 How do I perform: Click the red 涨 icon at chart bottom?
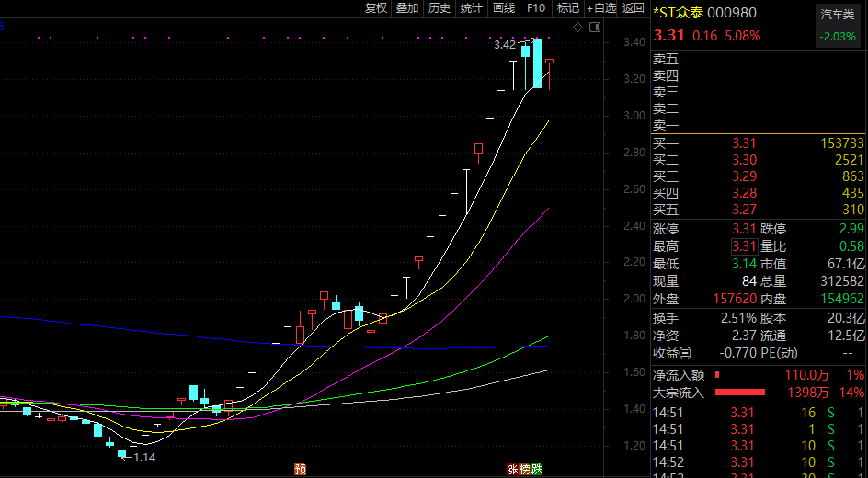pos(512,469)
